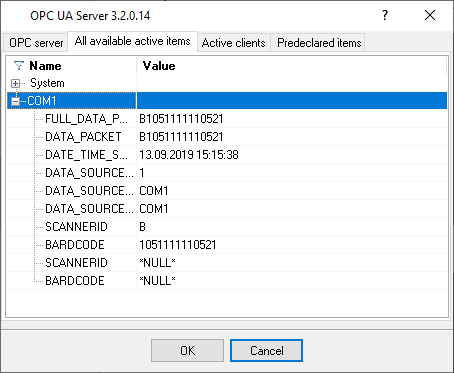Select the DATA_PACKET item
The height and width of the screenshot is (373, 454).
(x=83, y=137)
